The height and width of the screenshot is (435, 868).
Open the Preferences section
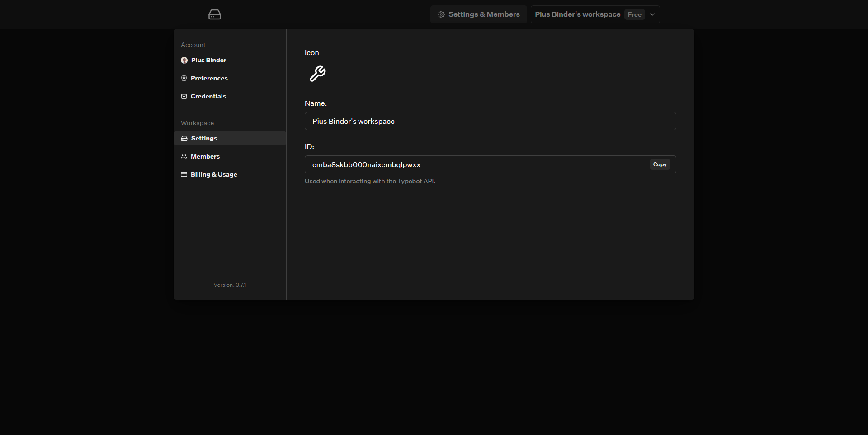(x=209, y=78)
